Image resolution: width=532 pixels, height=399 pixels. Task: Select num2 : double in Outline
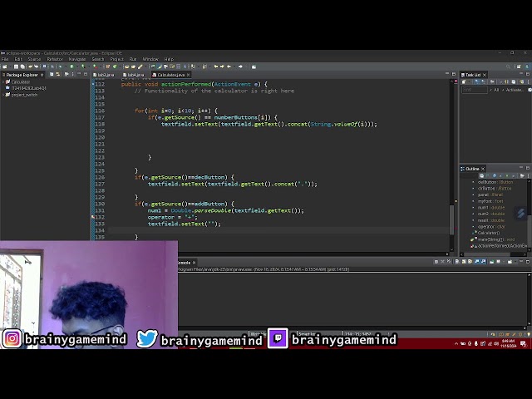[x=491, y=214]
